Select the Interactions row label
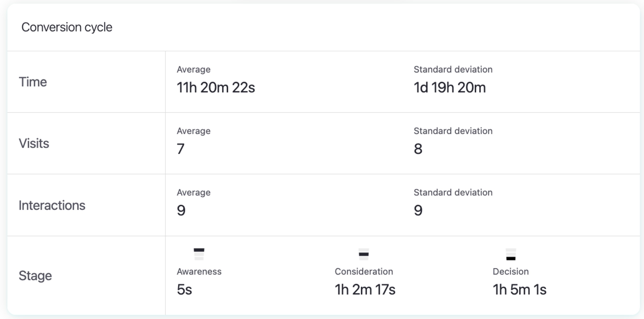This screenshot has width=644, height=319. (52, 205)
